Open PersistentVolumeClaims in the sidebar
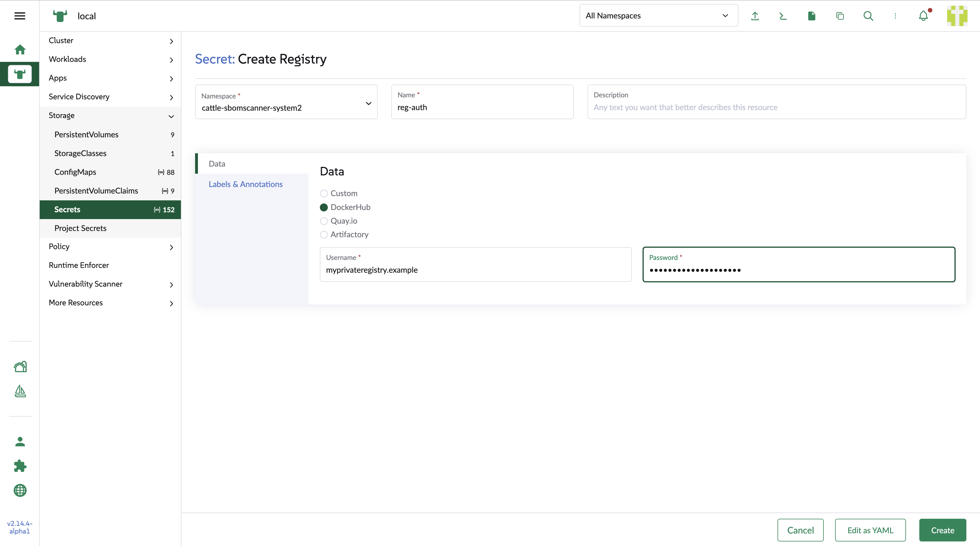 [110, 190]
